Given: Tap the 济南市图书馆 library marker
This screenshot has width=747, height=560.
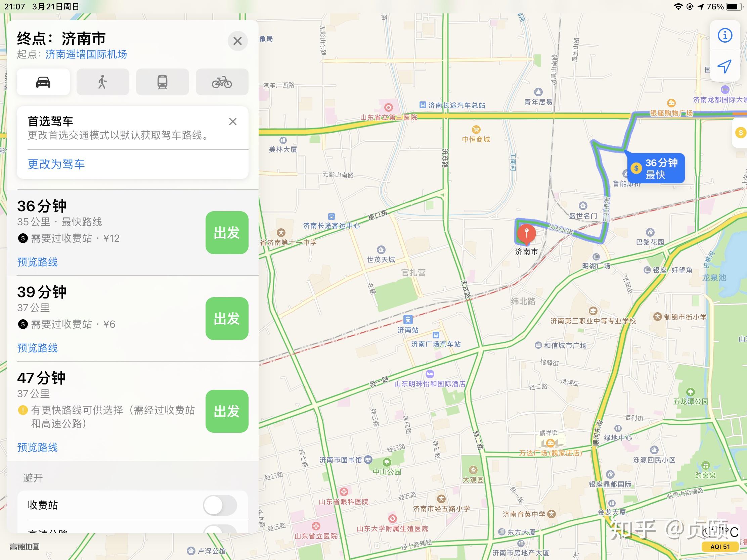Looking at the screenshot, I should pos(368,459).
